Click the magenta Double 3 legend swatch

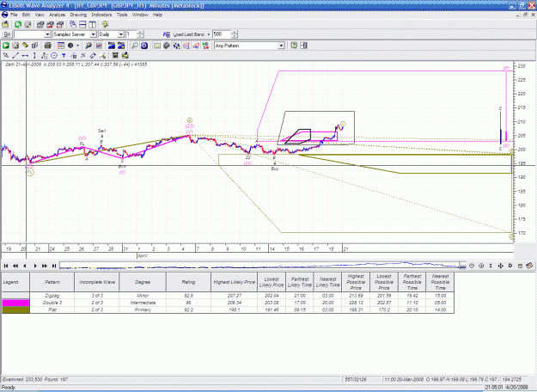coord(15,303)
